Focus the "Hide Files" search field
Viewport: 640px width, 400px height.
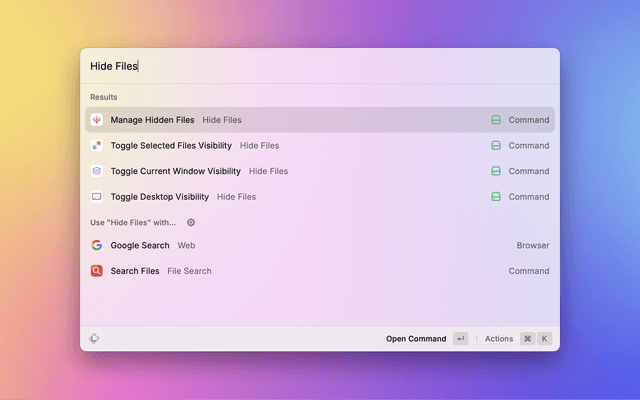pos(300,66)
